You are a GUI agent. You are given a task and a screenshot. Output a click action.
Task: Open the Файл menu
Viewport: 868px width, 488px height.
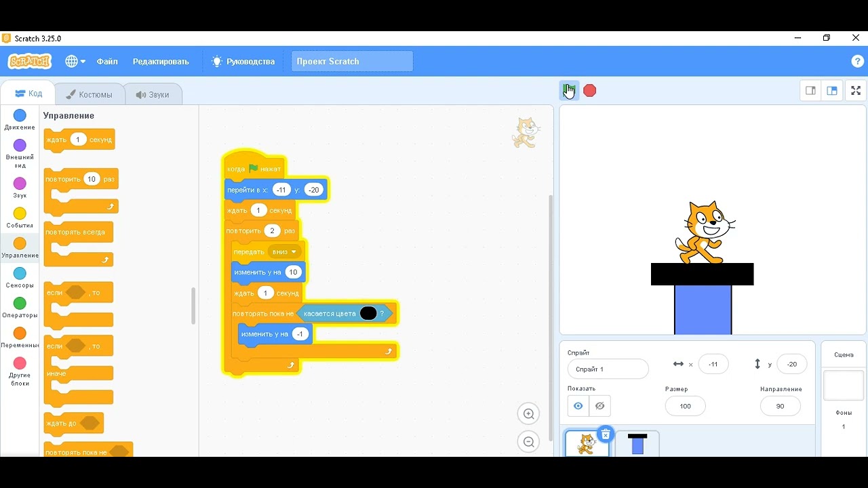(x=107, y=61)
